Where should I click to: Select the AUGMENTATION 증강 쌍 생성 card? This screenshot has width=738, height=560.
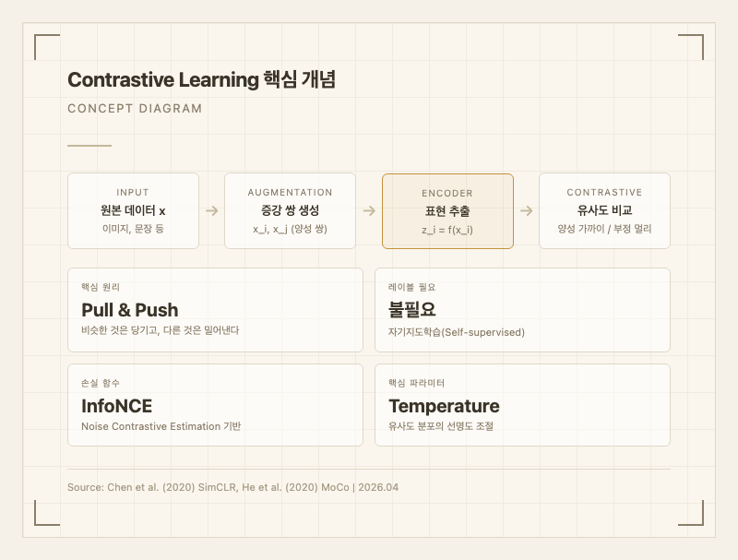pyautogui.click(x=290, y=210)
